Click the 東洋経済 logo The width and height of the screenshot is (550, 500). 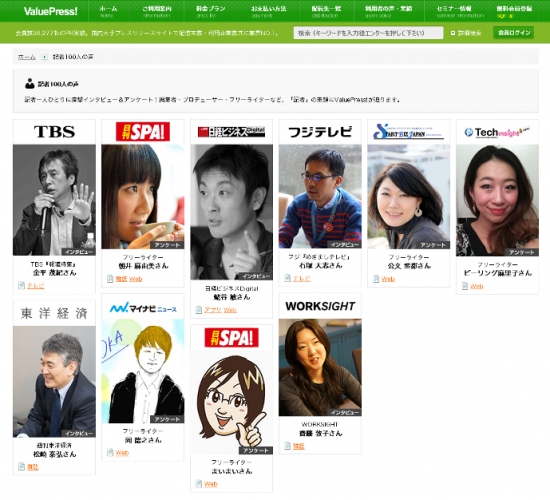tap(54, 313)
